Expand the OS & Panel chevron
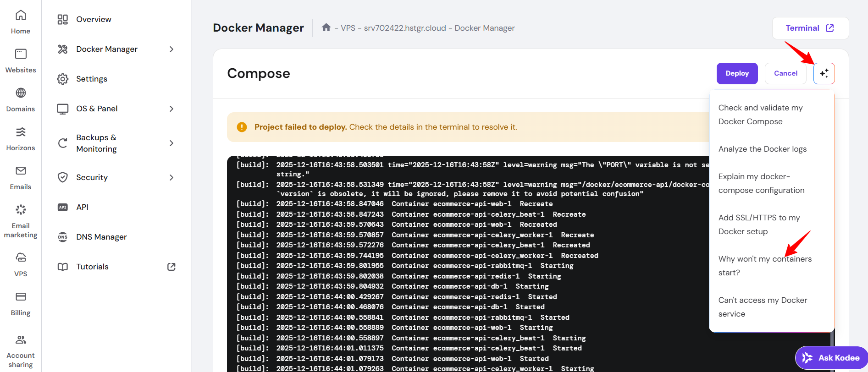Image resolution: width=868 pixels, height=372 pixels. coord(171,109)
